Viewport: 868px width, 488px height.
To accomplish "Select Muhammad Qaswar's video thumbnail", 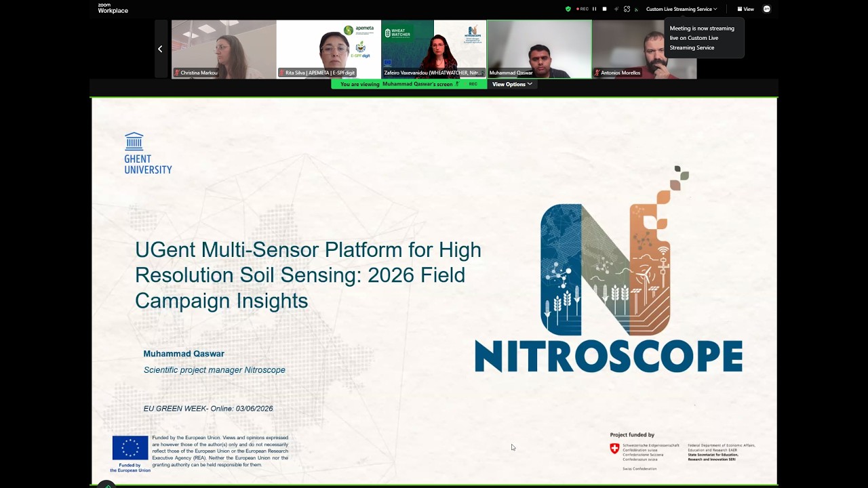I will [x=539, y=49].
